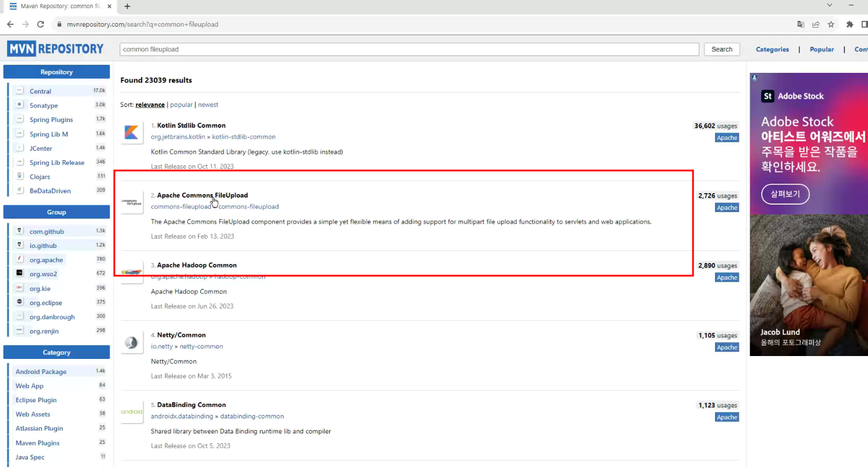Filter by org.renjin group

point(44,331)
